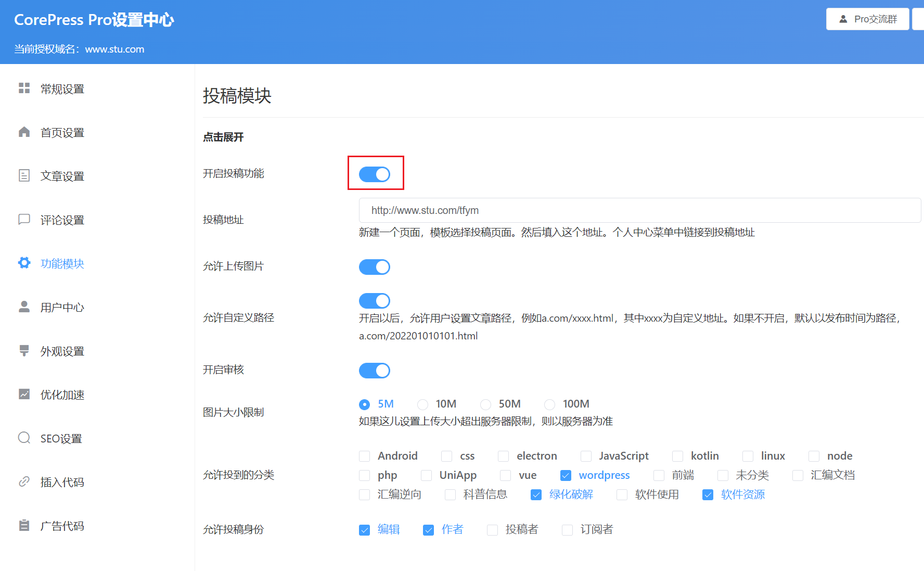Open SEO设置 page
Viewport: 924px width, 571px height.
(x=61, y=439)
